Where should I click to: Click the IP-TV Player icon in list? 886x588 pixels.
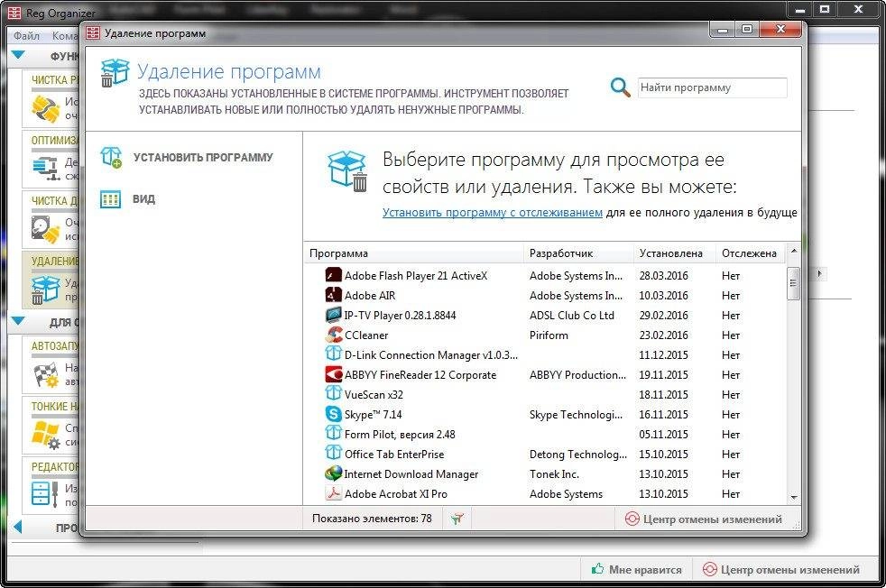click(334, 315)
